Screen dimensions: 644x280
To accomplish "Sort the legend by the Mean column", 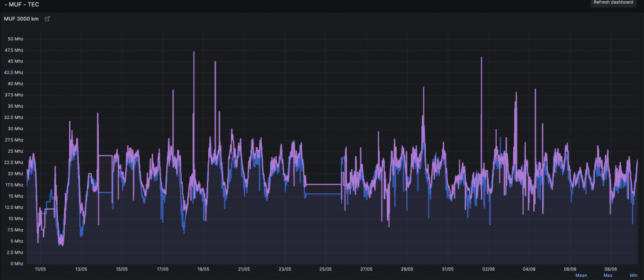I will 581,275.
